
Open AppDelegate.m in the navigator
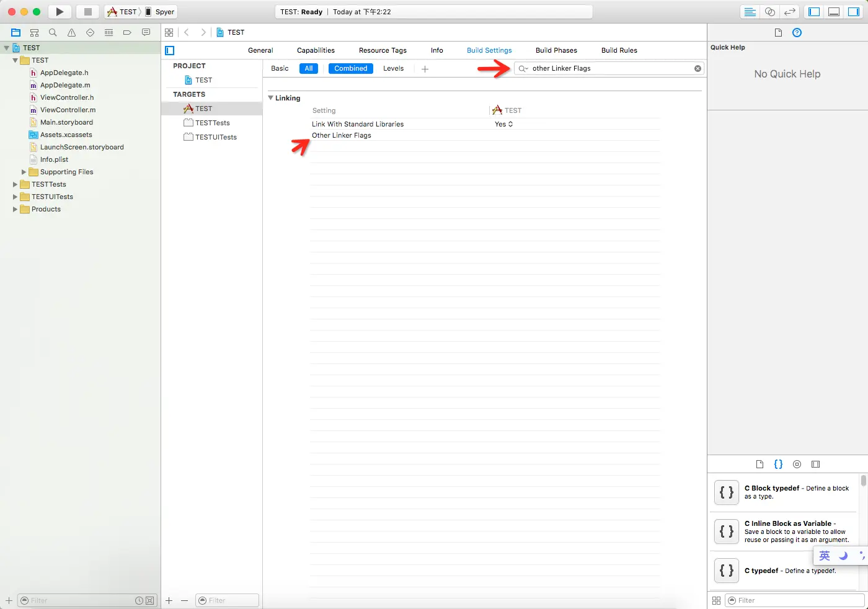[x=65, y=85]
